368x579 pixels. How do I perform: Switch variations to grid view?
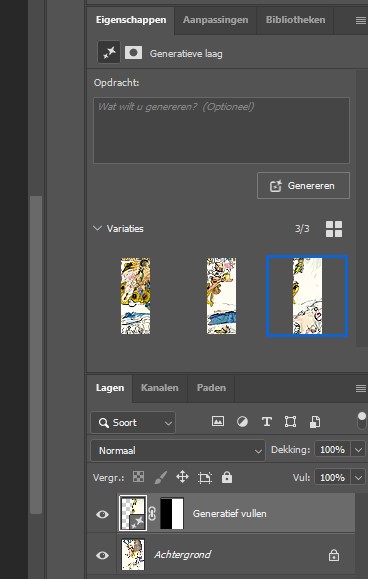click(x=334, y=229)
